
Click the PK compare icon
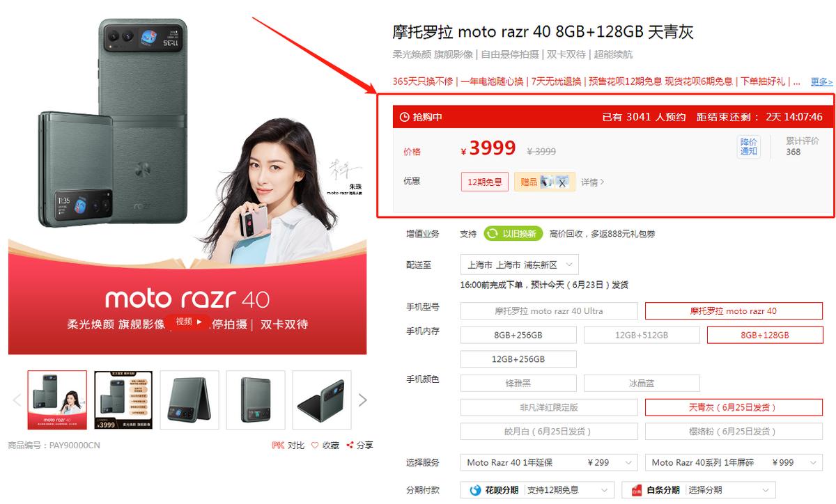point(279,446)
